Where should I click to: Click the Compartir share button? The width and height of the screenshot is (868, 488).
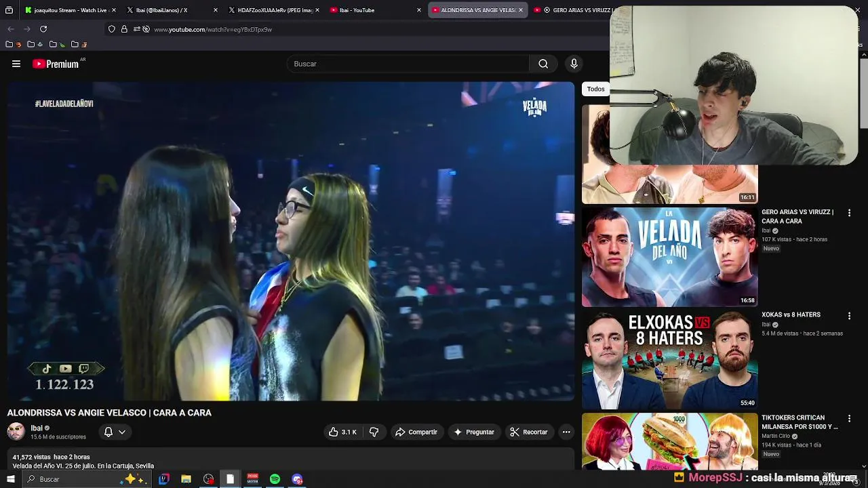pyautogui.click(x=416, y=432)
